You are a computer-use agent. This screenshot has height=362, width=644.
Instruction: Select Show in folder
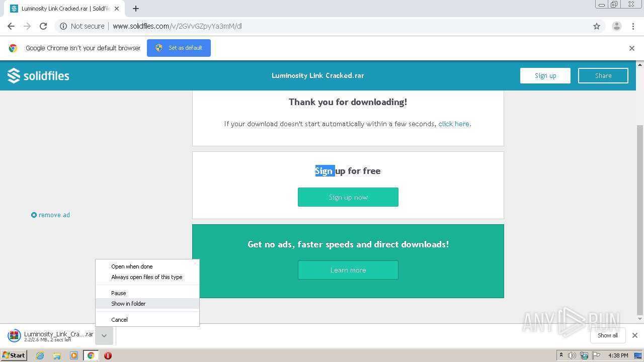click(147, 304)
